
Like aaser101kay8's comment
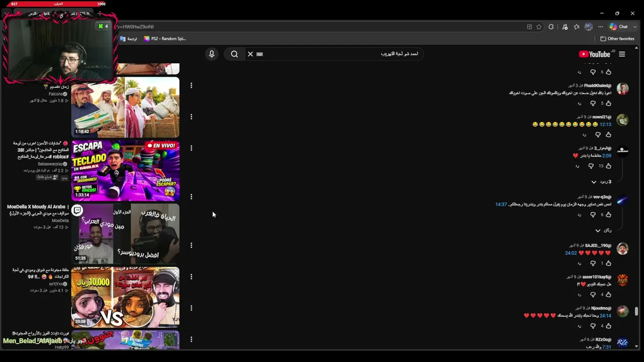tap(608, 294)
